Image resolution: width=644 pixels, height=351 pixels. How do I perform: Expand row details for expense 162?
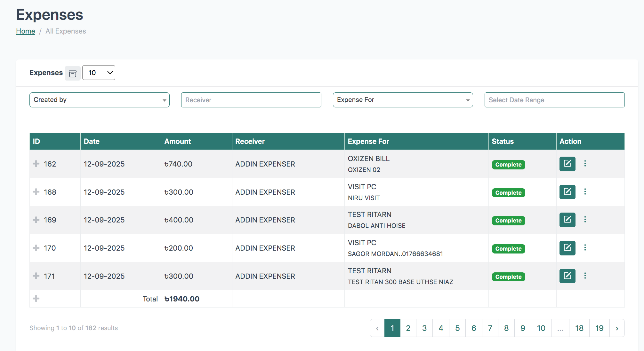click(x=36, y=164)
